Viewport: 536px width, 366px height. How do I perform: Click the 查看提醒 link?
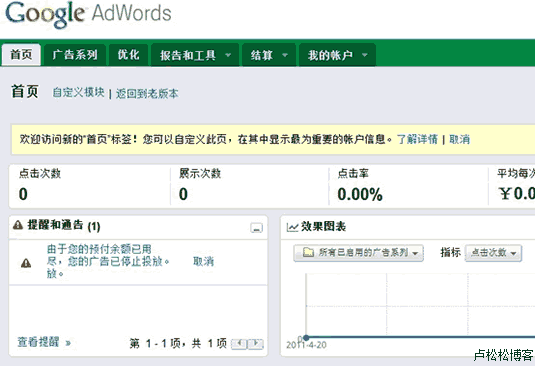click(44, 342)
